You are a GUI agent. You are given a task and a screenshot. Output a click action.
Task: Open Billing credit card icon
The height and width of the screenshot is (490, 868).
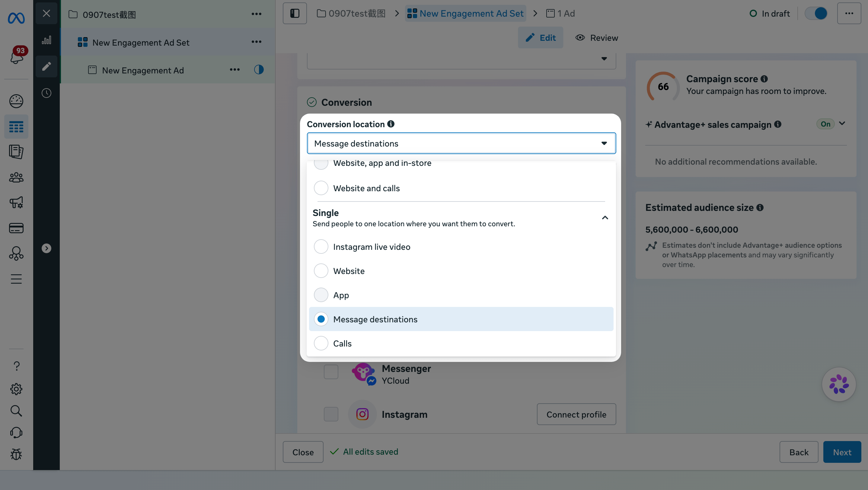coord(16,228)
